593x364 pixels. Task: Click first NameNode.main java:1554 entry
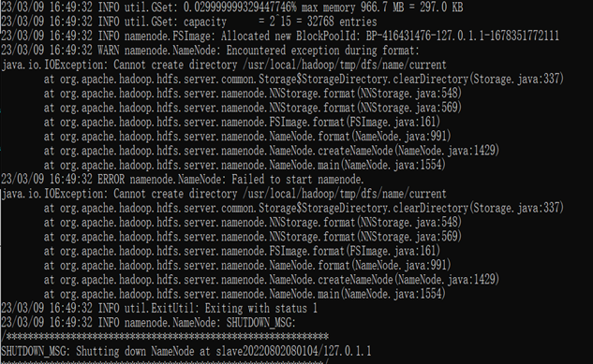pos(245,165)
